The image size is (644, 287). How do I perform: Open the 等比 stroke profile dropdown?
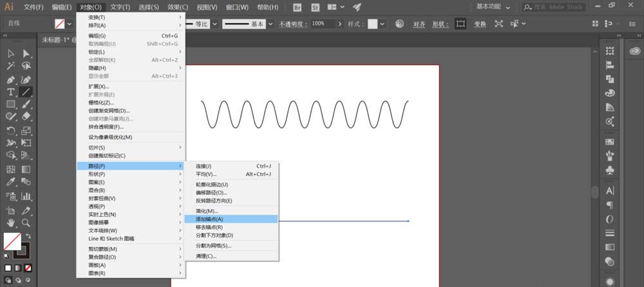215,25
